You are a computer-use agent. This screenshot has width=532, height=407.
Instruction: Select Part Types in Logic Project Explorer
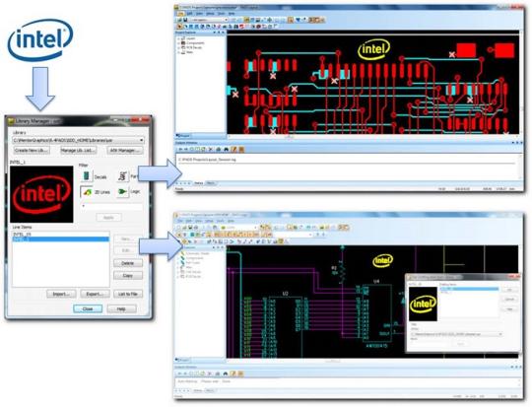193,263
